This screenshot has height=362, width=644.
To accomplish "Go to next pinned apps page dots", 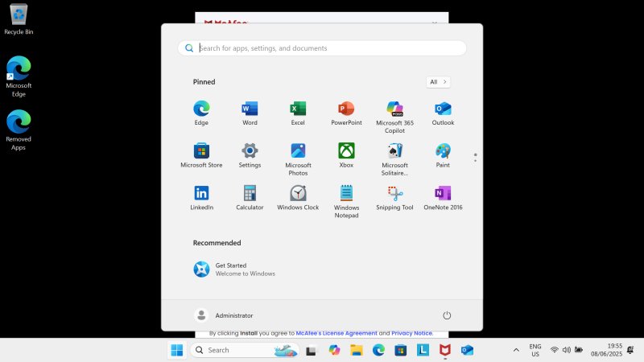I will coord(475,157).
